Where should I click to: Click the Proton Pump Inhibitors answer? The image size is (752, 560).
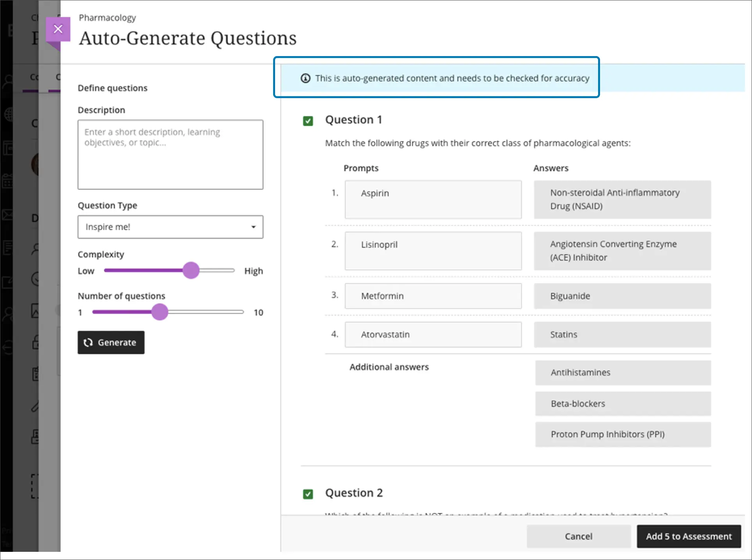coord(623,434)
